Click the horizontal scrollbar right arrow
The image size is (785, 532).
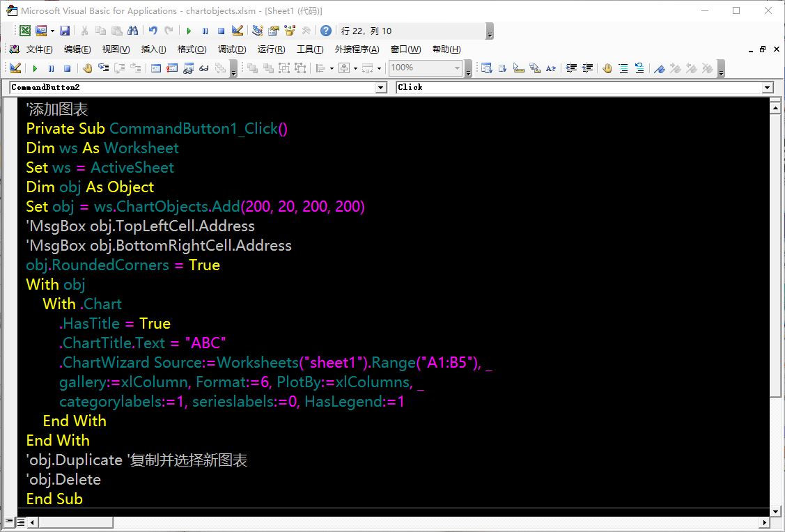point(765,522)
